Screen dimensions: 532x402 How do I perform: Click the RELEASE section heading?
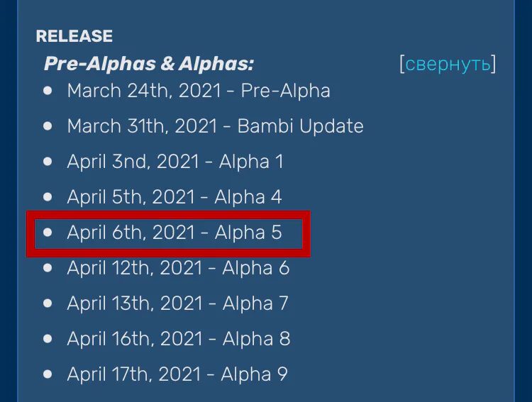(x=74, y=36)
